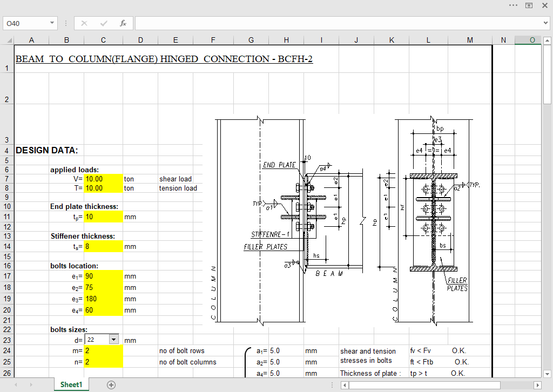
Task: Click vertical scrollbar up arrow
Action: [547, 41]
